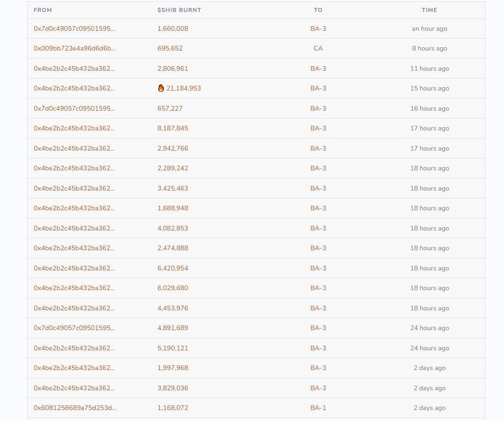Click '2 days ago' in the 1,168,072 row

click(x=430, y=408)
